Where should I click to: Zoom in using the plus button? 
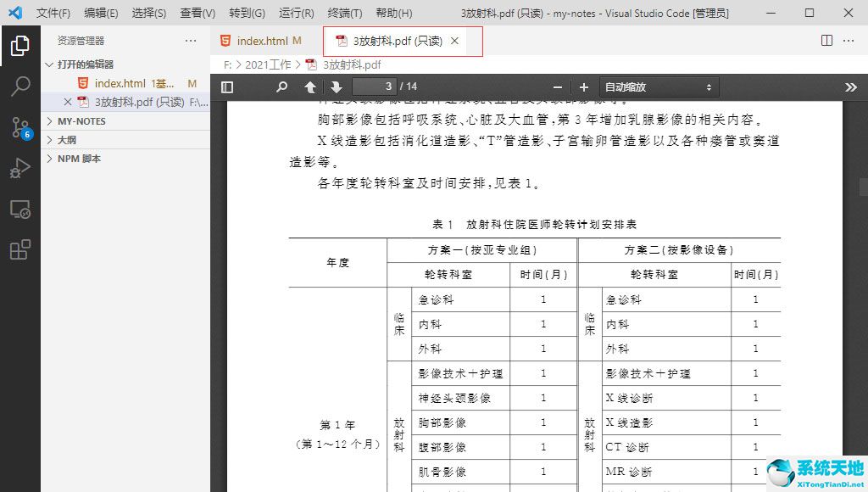pyautogui.click(x=583, y=86)
